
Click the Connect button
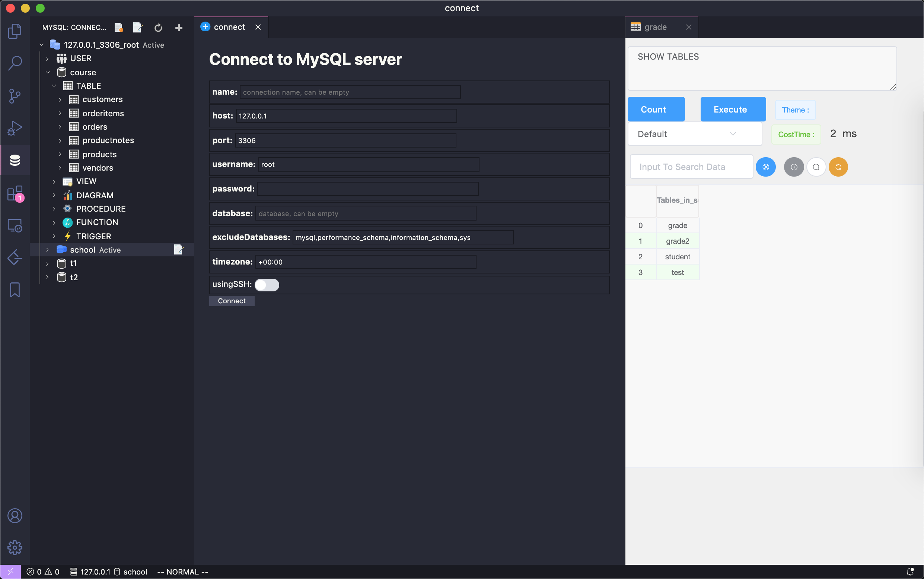pos(232,301)
